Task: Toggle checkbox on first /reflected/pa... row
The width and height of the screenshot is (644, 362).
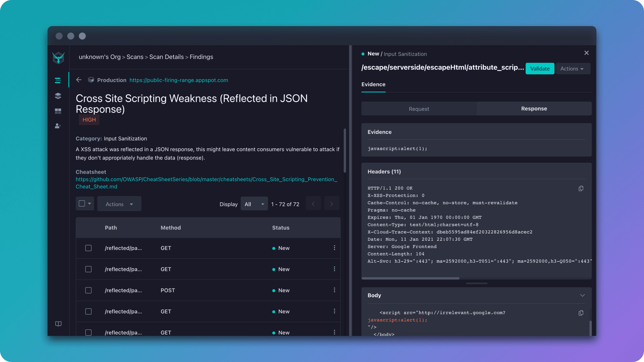Action: click(88, 248)
